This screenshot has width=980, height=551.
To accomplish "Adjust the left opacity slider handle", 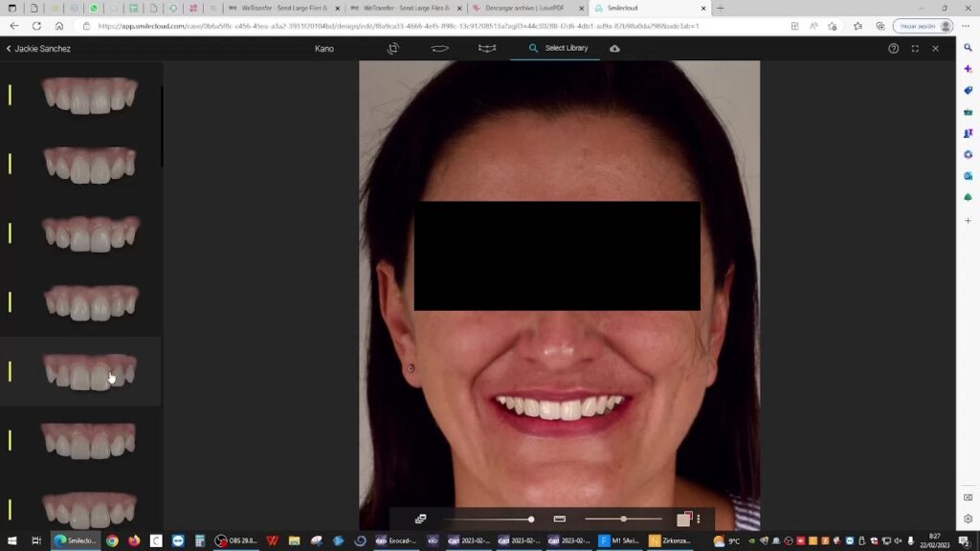I will click(x=531, y=518).
